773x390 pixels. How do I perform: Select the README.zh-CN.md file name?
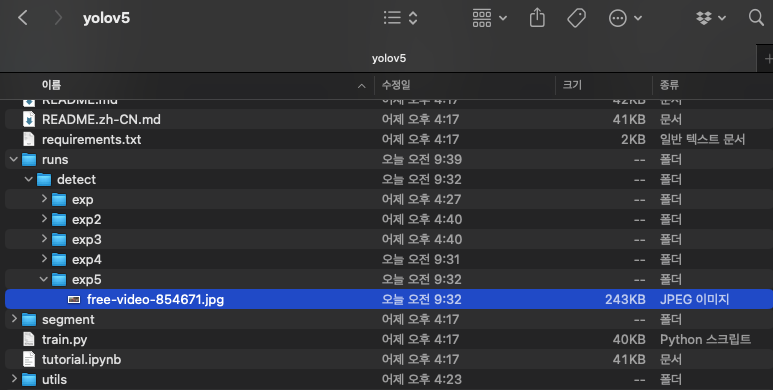101,119
